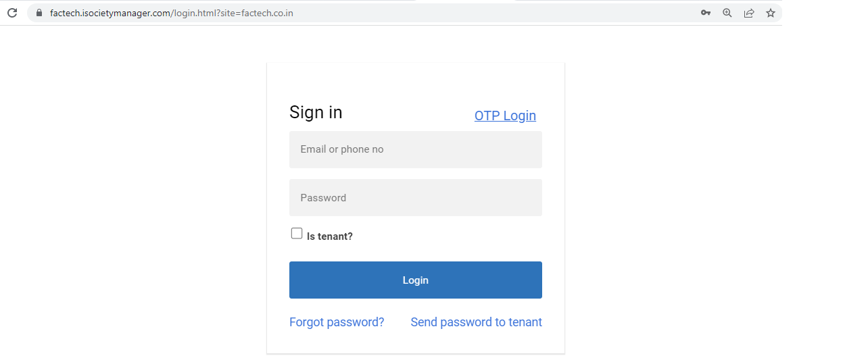Click the Sign in heading
Viewport: 868px width, 356px height.
(316, 112)
